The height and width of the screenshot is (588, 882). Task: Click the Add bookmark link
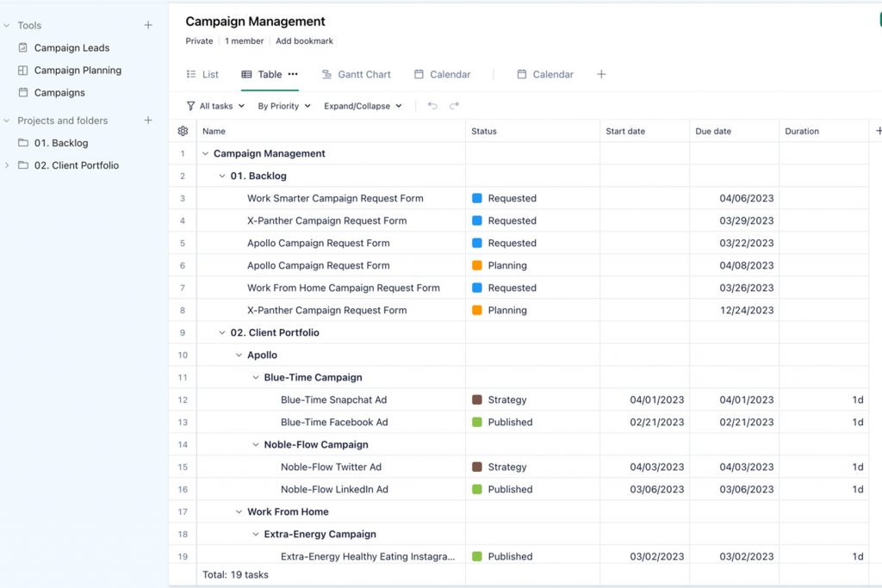point(304,40)
